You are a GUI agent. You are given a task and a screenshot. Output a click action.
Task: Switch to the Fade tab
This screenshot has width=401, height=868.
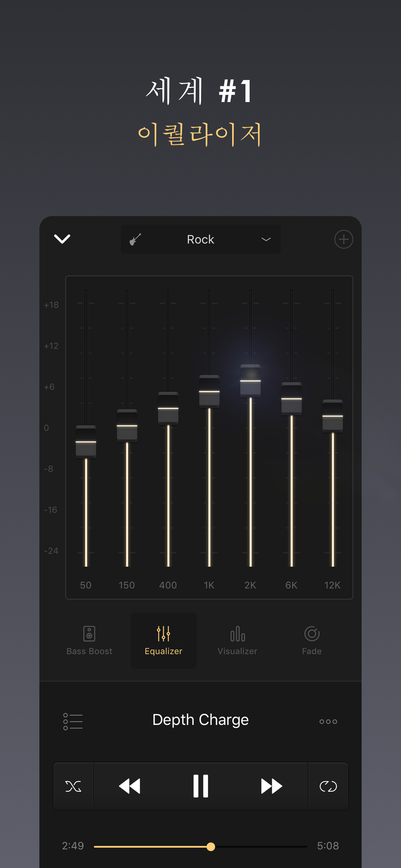pyautogui.click(x=312, y=641)
